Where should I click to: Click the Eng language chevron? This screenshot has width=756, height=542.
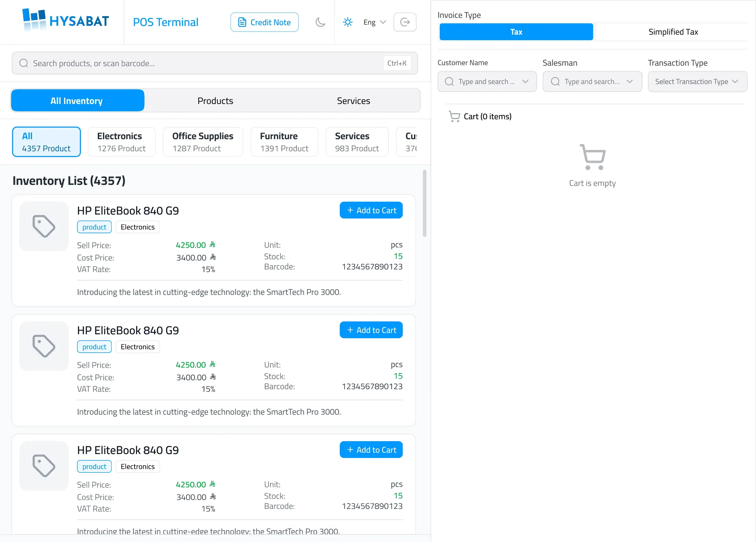(x=383, y=22)
